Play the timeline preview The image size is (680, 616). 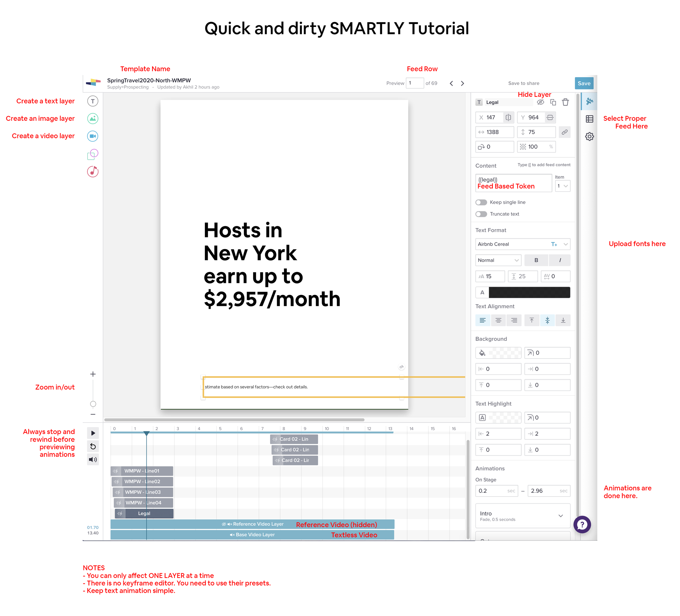[93, 433]
